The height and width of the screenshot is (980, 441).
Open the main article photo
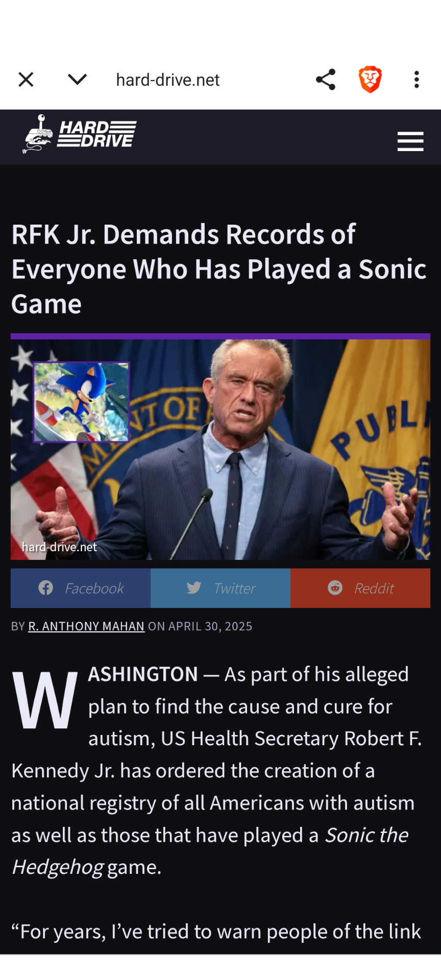pyautogui.click(x=220, y=449)
